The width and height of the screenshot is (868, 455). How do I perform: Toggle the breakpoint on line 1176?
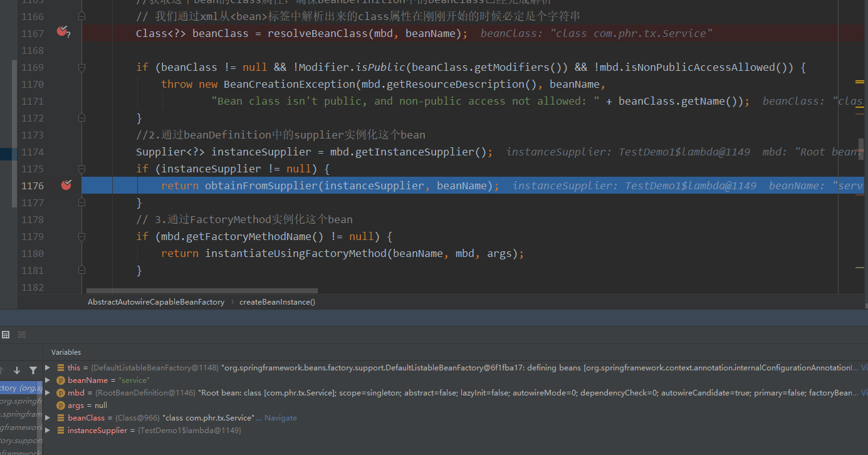click(x=66, y=185)
